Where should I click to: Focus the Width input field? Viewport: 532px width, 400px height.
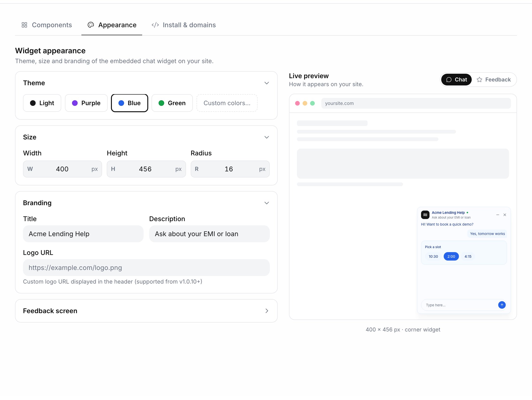click(x=62, y=169)
